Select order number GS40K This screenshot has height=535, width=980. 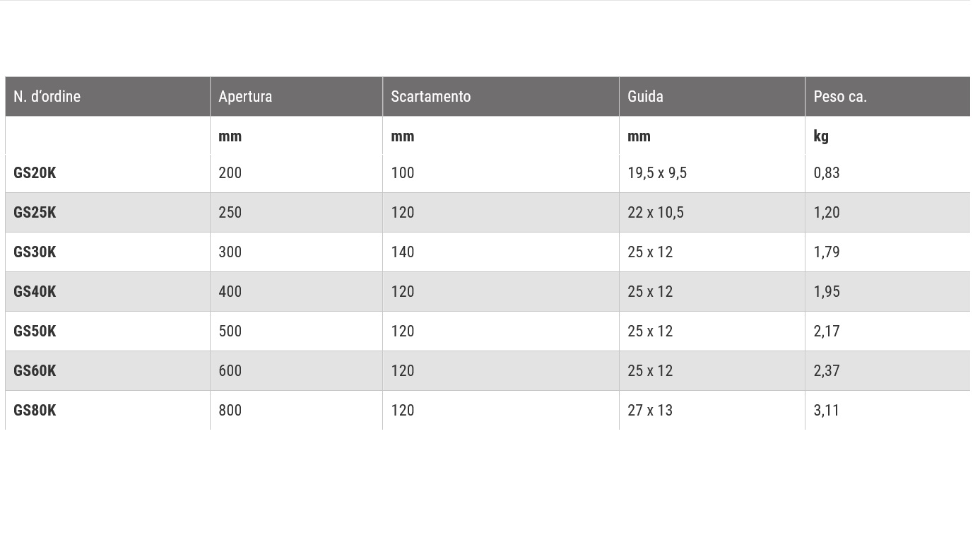coord(35,292)
